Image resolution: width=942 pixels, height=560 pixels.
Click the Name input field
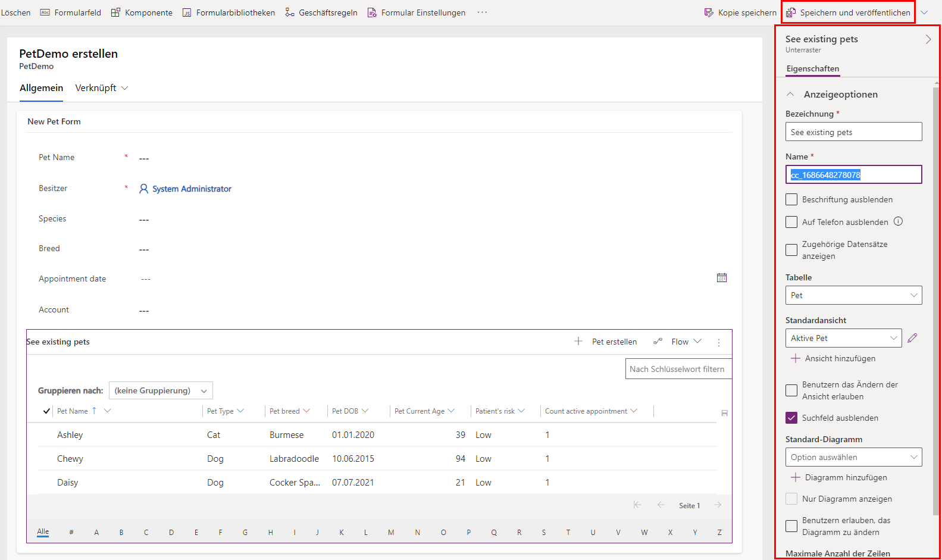853,174
